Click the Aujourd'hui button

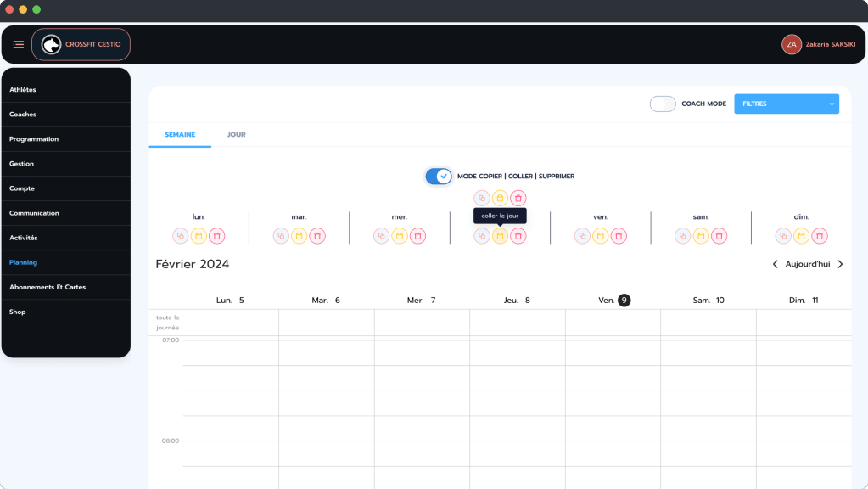(x=807, y=264)
